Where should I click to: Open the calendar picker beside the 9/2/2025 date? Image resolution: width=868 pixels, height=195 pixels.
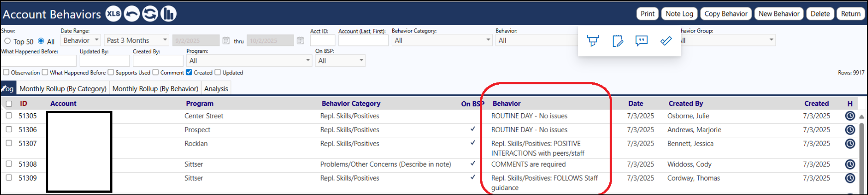226,40
